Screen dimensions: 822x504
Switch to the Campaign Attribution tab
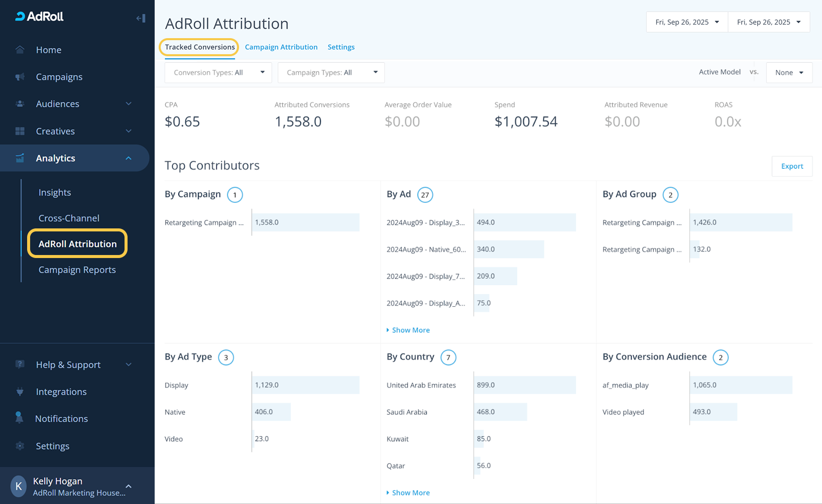pyautogui.click(x=281, y=47)
